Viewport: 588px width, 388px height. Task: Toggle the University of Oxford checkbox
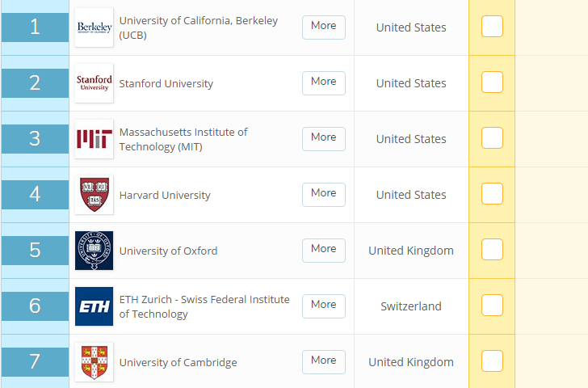(x=492, y=250)
